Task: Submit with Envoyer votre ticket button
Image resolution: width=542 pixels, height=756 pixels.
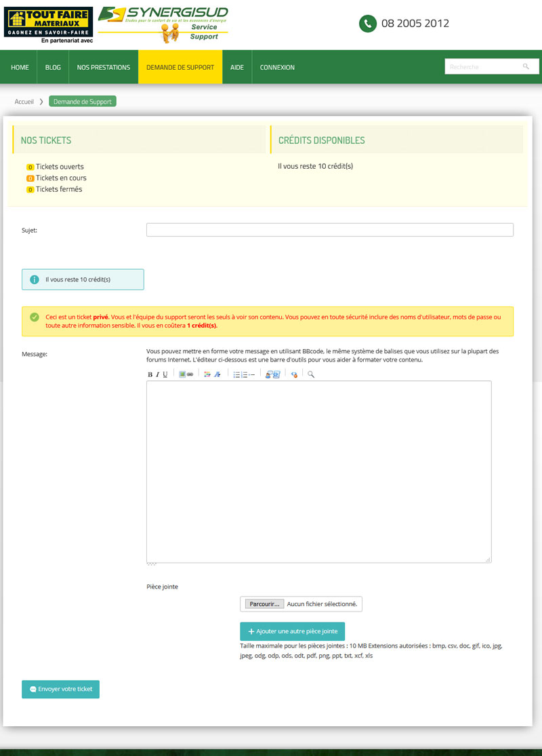Action: [60, 689]
